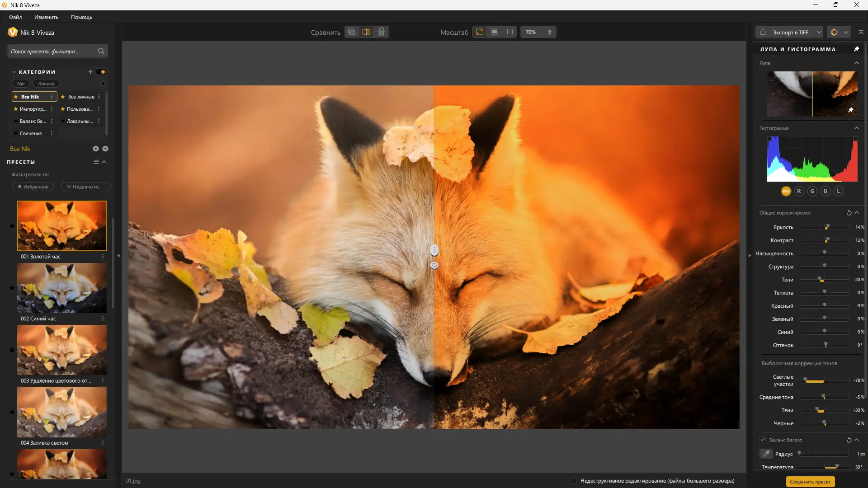Click the Сохранить пресет button
This screenshot has height=488, width=868.
click(810, 482)
